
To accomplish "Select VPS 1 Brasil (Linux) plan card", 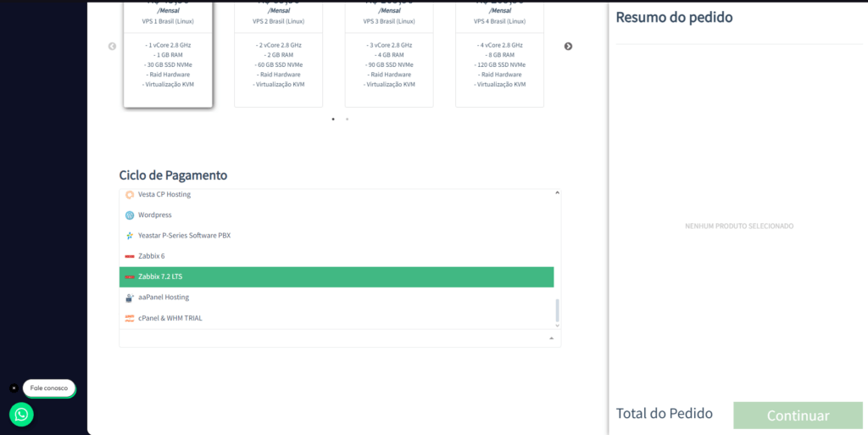I will pyautogui.click(x=168, y=54).
